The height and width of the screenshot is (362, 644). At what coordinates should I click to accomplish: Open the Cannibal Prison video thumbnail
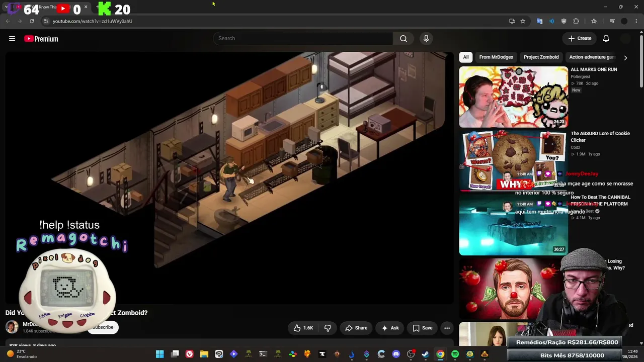513,225
